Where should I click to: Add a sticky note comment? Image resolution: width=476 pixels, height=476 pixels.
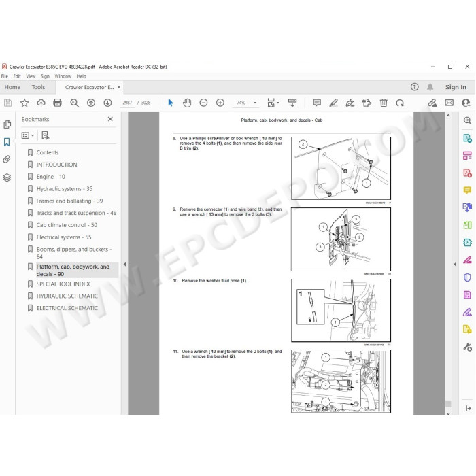(x=317, y=103)
